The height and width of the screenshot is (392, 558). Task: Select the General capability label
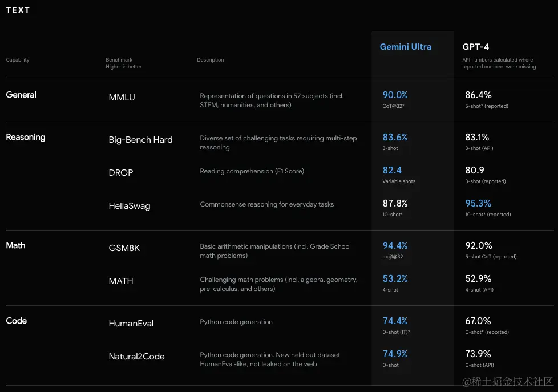21,95
